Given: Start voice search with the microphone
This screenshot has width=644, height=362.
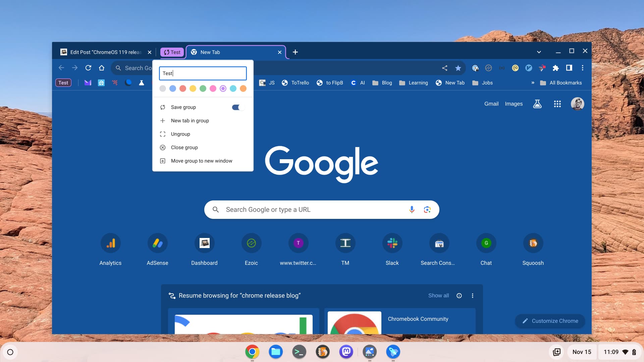Looking at the screenshot, I should (x=412, y=209).
